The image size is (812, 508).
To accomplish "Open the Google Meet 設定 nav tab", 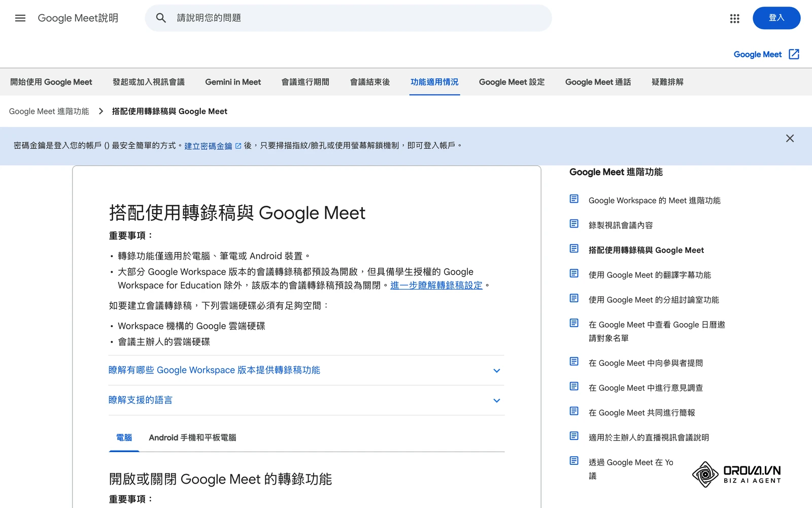I will tap(512, 82).
